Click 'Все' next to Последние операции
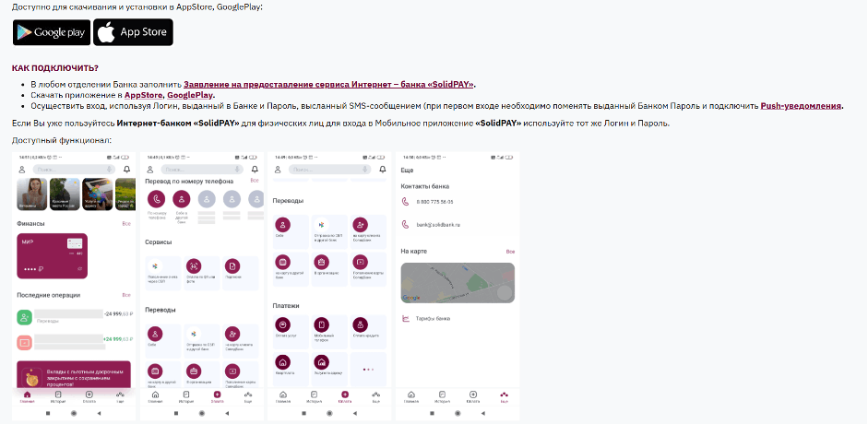The height and width of the screenshot is (424, 868). pyautogui.click(x=126, y=295)
